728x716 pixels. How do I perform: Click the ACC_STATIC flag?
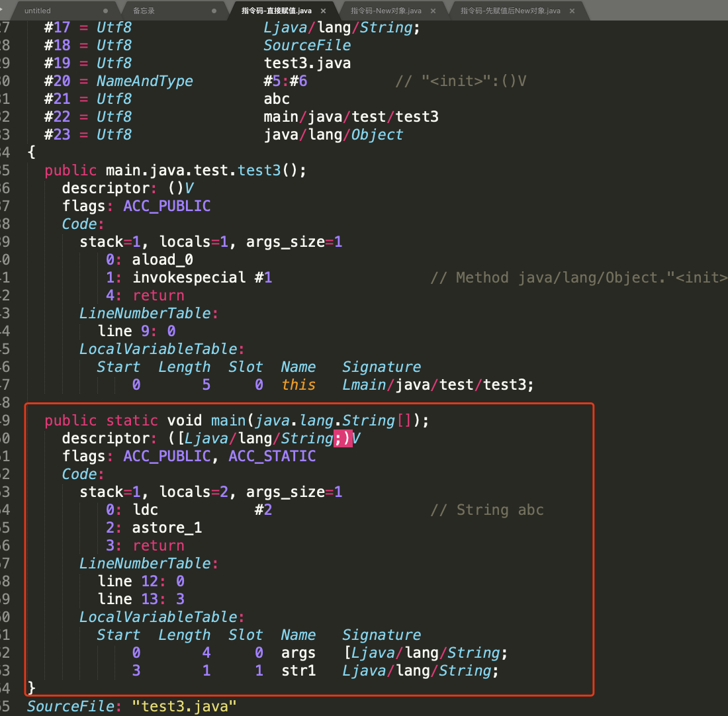point(272,456)
